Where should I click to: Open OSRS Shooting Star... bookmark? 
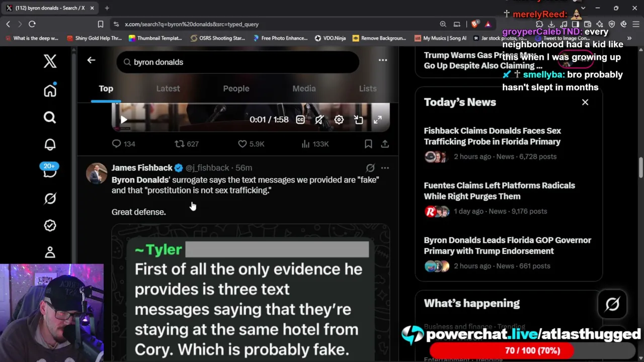(217, 38)
